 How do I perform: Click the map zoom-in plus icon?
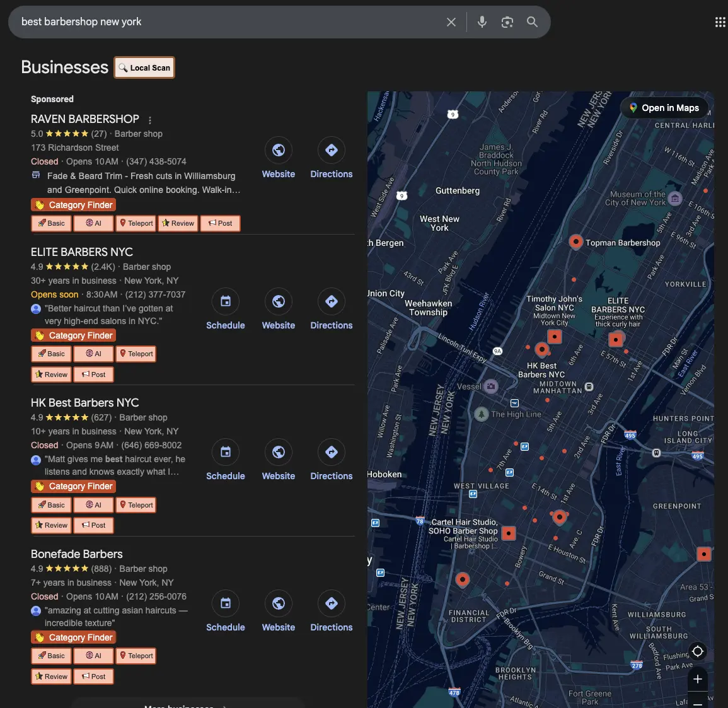697,679
